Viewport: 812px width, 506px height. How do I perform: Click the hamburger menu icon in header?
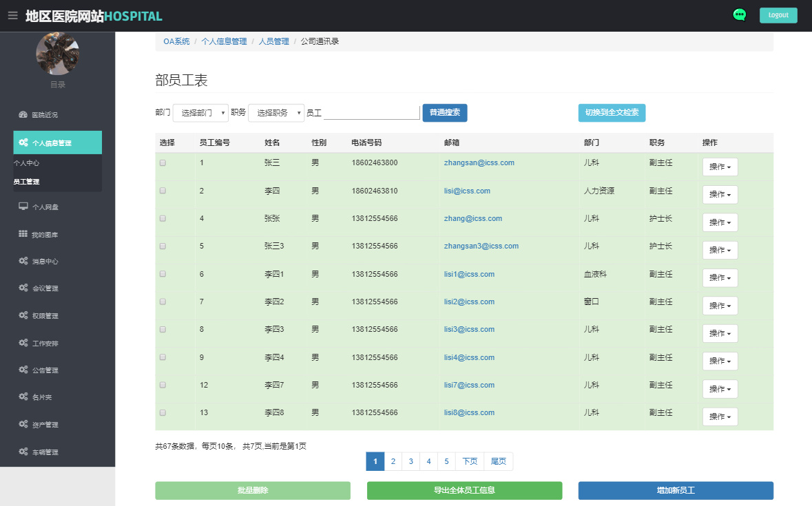[12, 16]
